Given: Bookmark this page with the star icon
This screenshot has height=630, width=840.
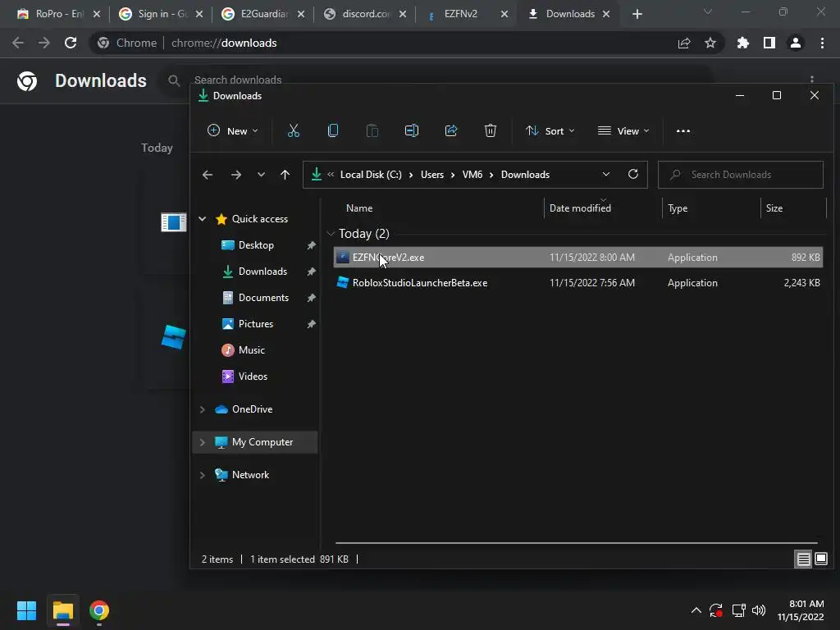Looking at the screenshot, I should [x=710, y=43].
